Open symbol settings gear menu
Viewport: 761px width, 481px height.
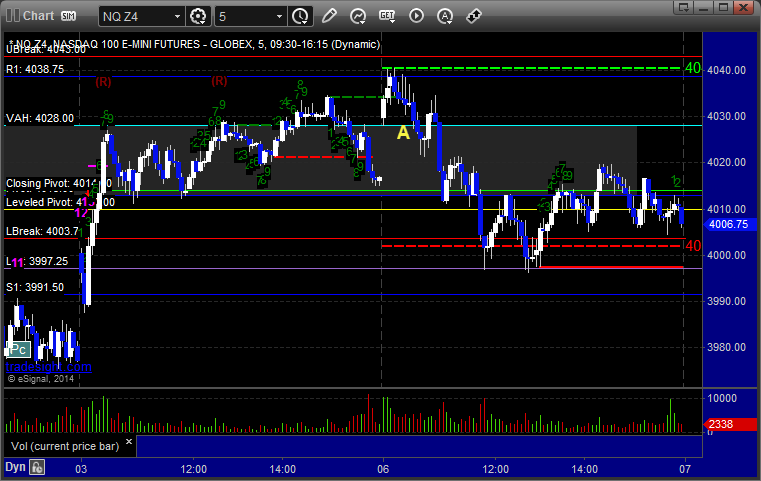click(x=198, y=17)
